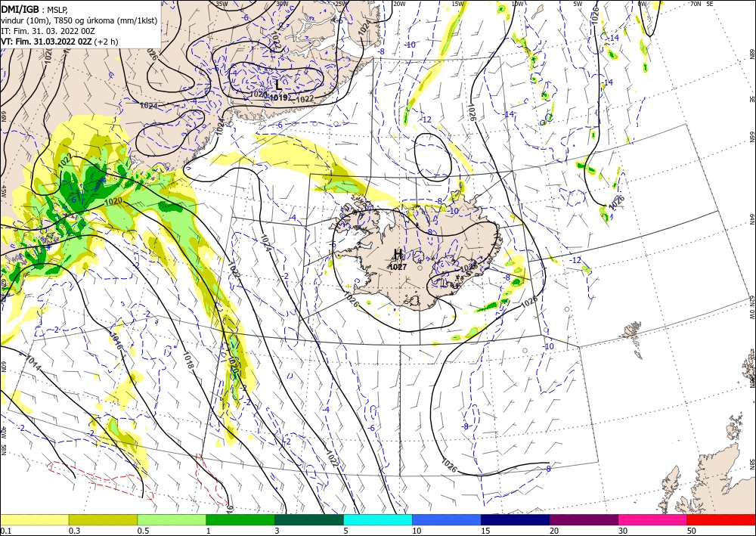Click the '0.5' legend value
Image resolution: width=756 pixels, height=536 pixels.
(x=142, y=531)
